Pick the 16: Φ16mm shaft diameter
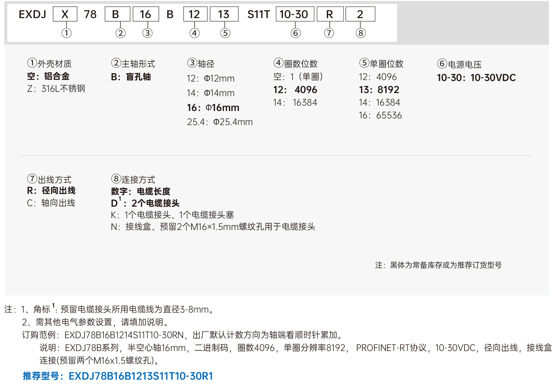Screen dimensions: 557x392 (x=213, y=108)
